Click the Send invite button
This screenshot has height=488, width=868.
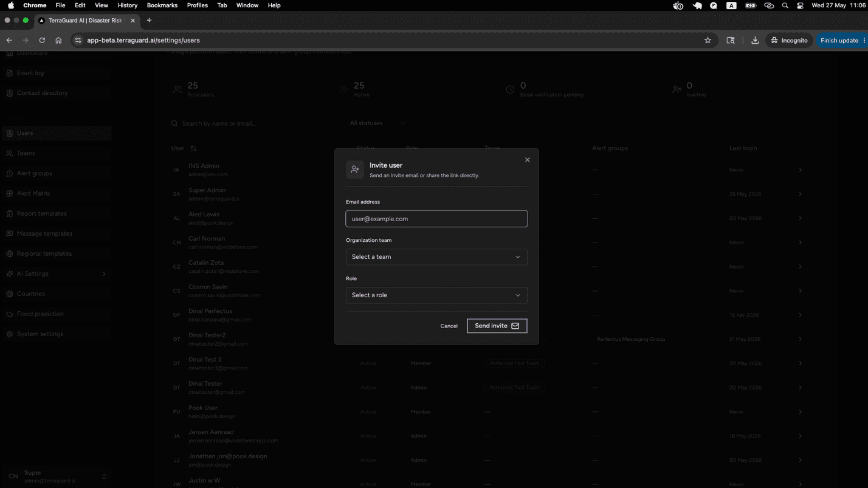pos(497,326)
